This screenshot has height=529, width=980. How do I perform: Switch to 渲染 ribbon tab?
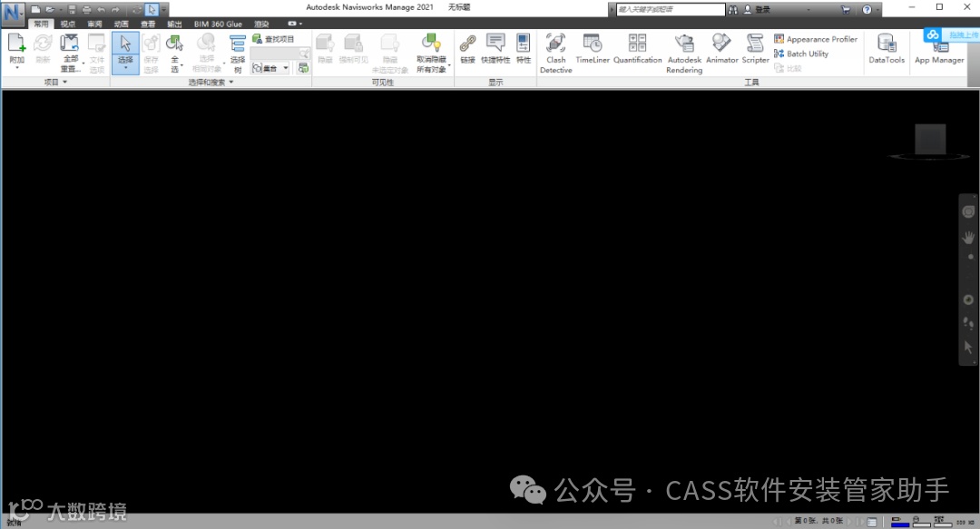click(261, 24)
